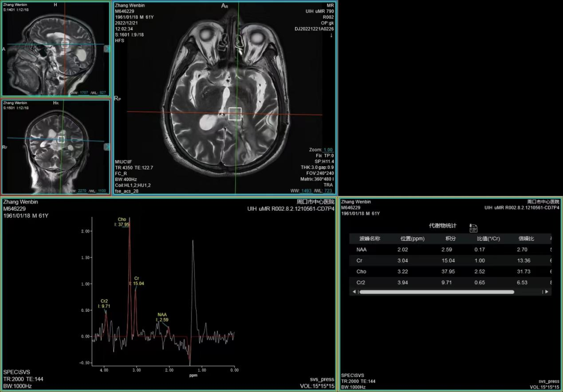Click the DJ20221221A0226 accession text
563x392 pixels.
click(314, 29)
